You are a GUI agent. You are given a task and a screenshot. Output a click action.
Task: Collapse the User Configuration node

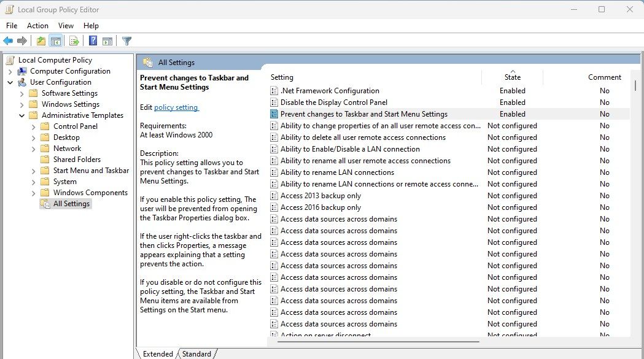pos(10,82)
